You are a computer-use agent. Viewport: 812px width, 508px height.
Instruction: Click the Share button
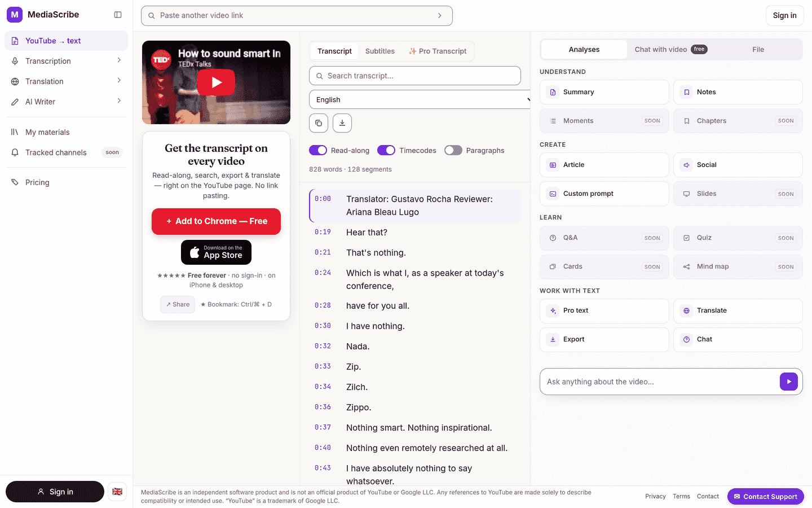(x=178, y=304)
